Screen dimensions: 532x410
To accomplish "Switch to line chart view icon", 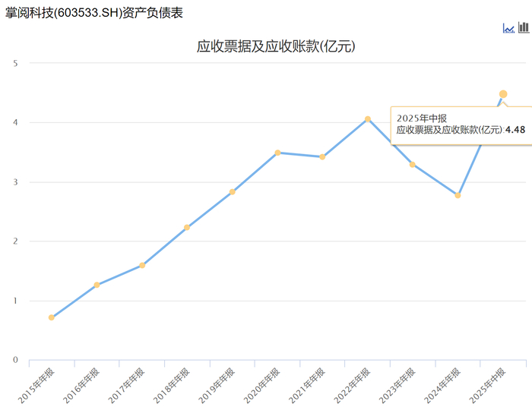I will (x=508, y=28).
